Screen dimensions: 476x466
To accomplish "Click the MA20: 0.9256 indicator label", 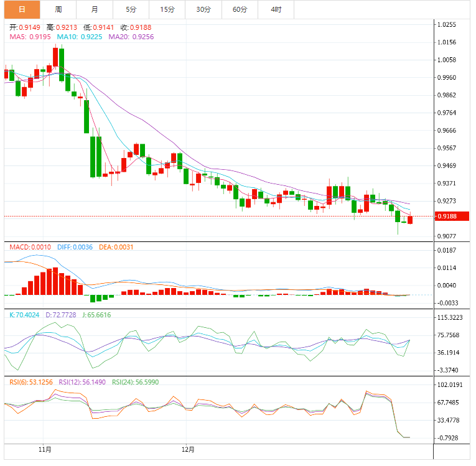I will (x=131, y=37).
